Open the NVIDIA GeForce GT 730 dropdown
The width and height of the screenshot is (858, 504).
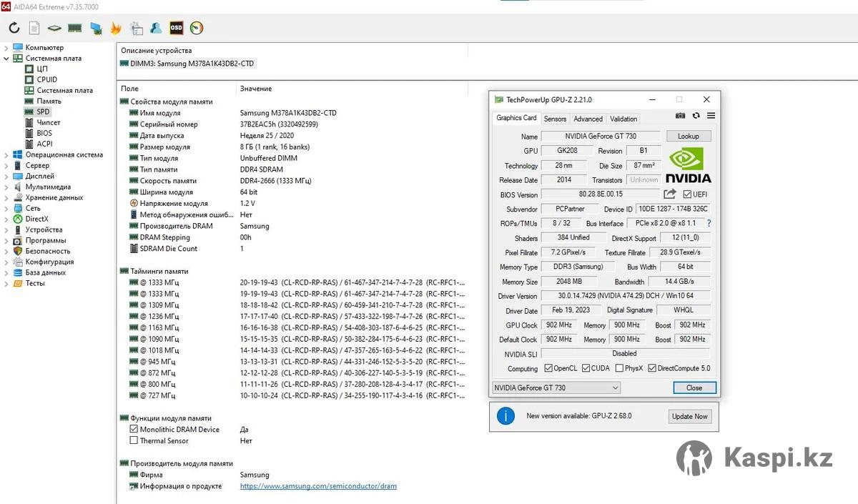[x=556, y=387]
